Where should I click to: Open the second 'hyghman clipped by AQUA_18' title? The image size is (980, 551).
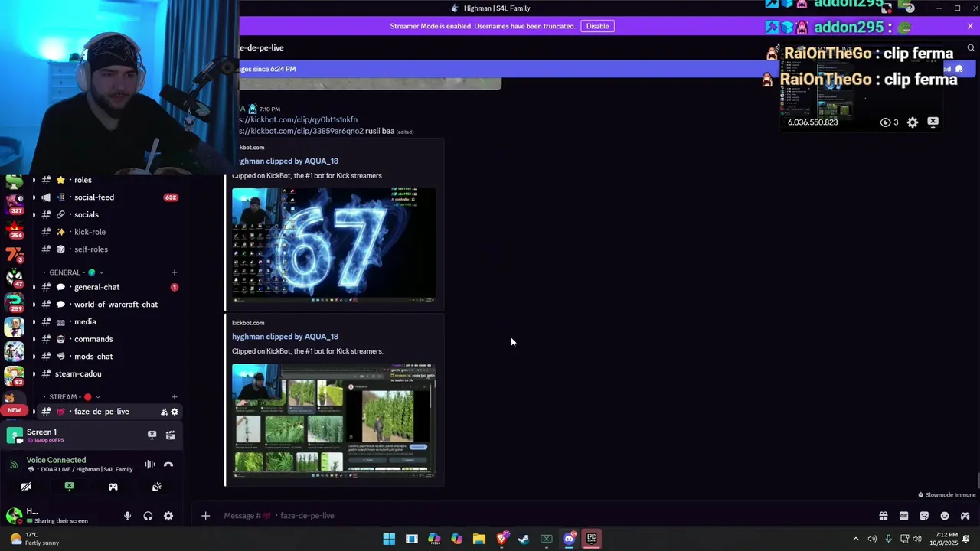click(285, 337)
